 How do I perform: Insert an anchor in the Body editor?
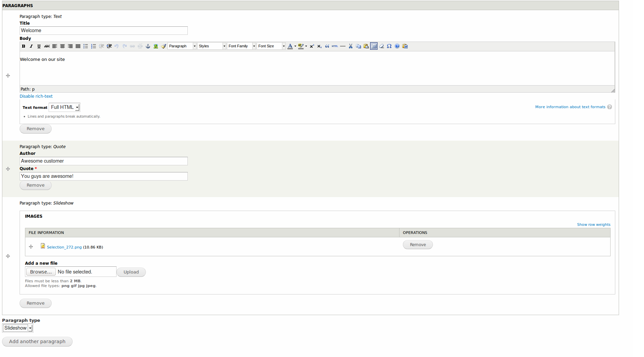pos(148,46)
